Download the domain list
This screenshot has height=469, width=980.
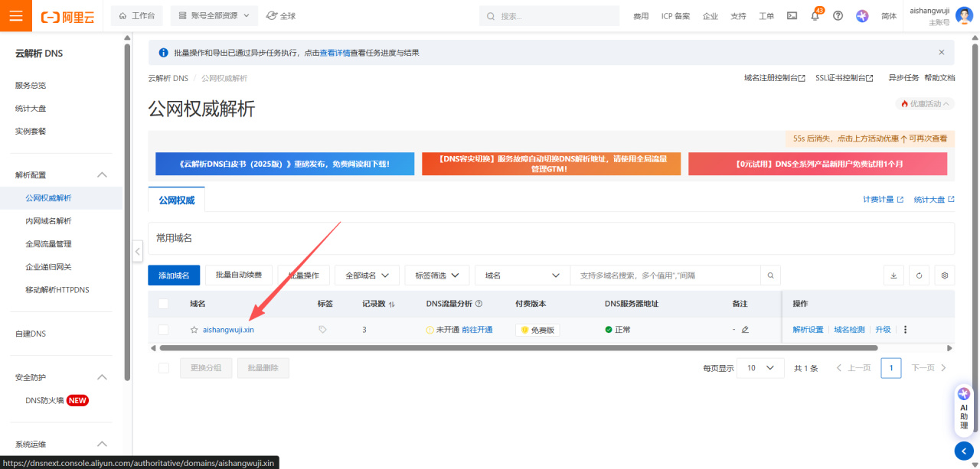pyautogui.click(x=893, y=275)
